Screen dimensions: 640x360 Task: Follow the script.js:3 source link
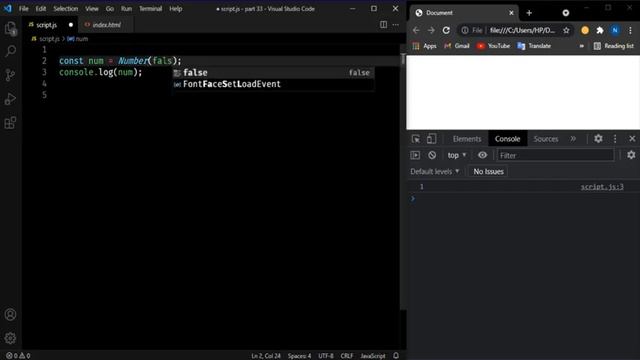coord(602,187)
